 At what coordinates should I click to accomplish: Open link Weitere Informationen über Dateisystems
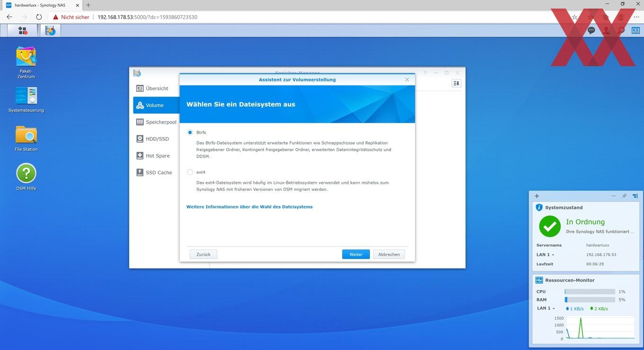click(x=250, y=207)
